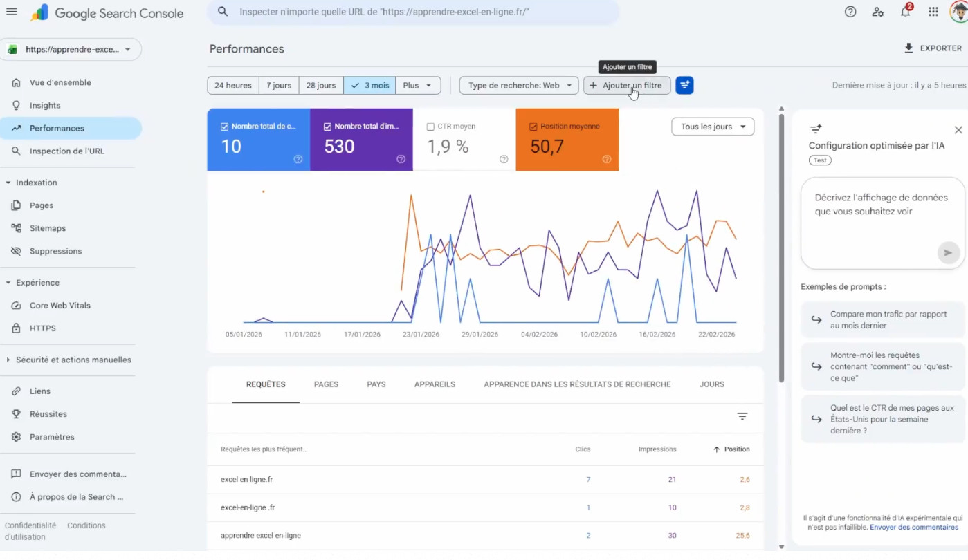Viewport: 968px width, 560px height.
Task: Enable the CTR moyen checkbox
Action: pyautogui.click(x=430, y=127)
